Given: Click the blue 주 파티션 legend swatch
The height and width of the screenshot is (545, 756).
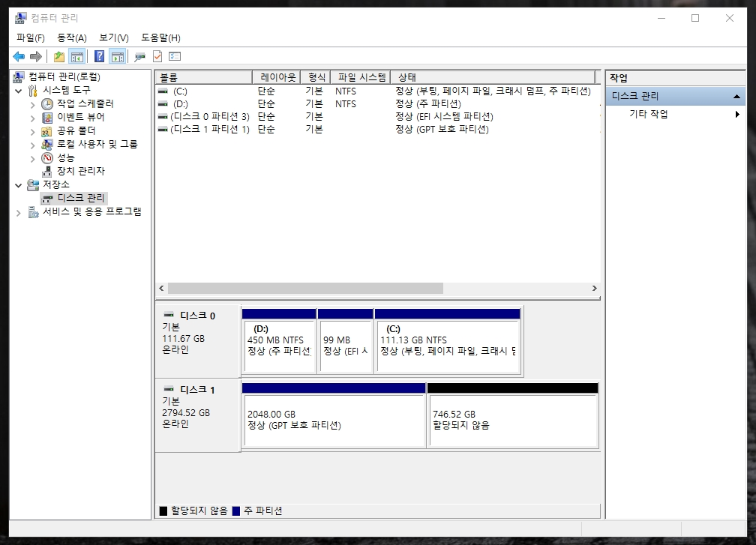Looking at the screenshot, I should 235,511.
